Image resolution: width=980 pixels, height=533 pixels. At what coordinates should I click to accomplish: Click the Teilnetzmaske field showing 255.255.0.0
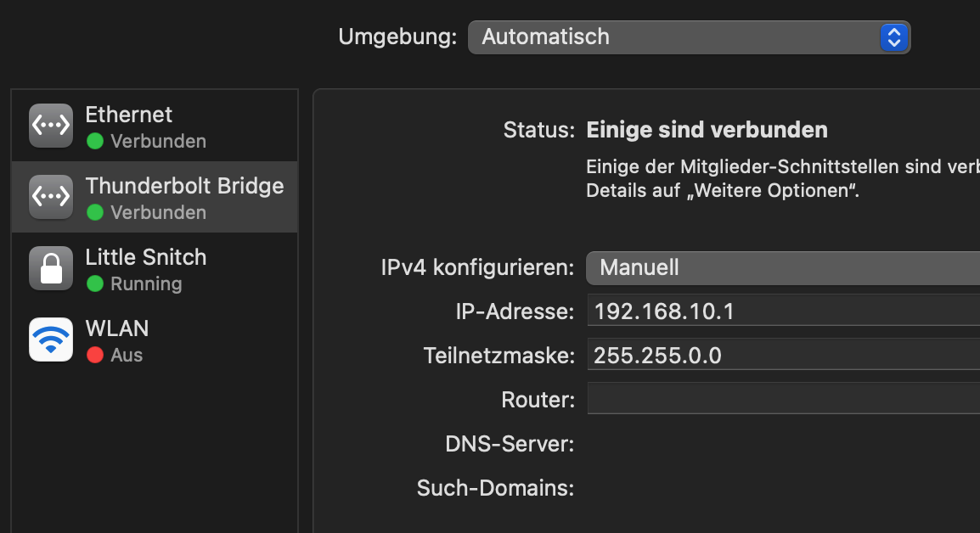[x=781, y=355]
